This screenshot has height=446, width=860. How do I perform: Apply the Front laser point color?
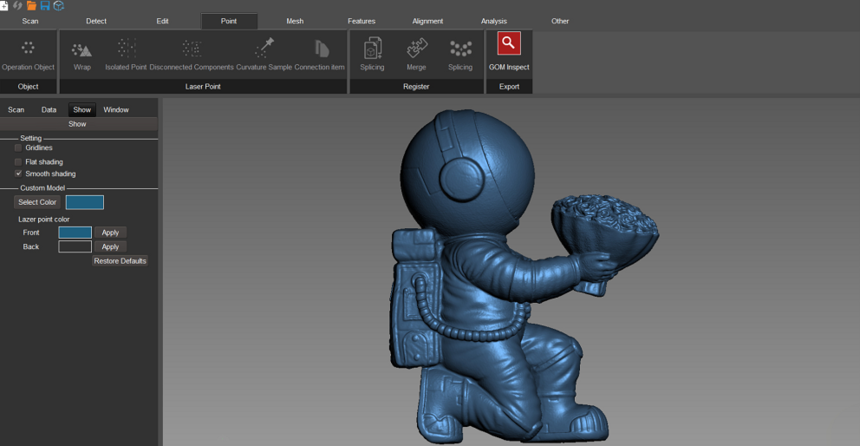click(110, 233)
